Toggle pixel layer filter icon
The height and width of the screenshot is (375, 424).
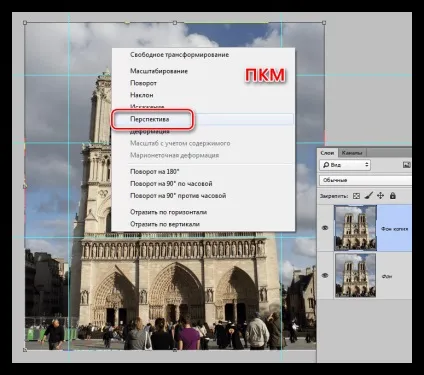pos(407,165)
